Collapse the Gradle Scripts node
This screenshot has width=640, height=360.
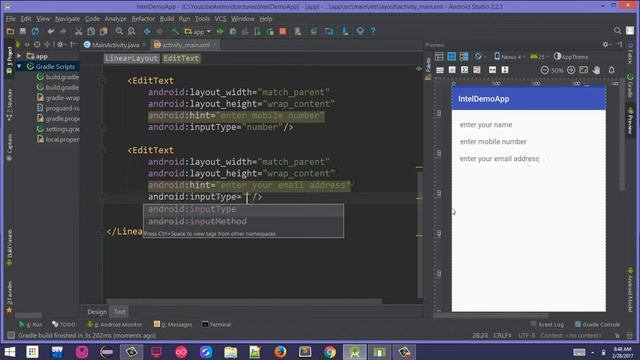coord(19,66)
